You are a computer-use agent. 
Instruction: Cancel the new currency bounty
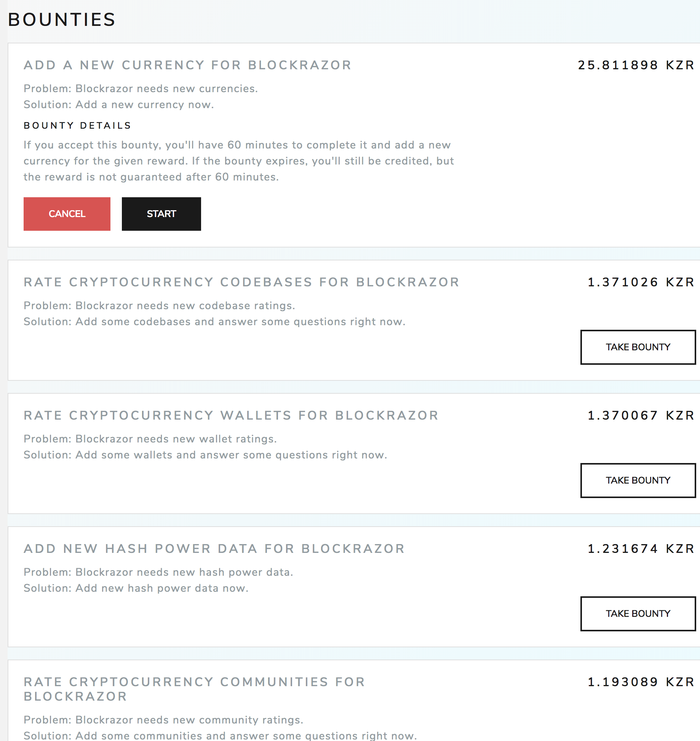67,214
